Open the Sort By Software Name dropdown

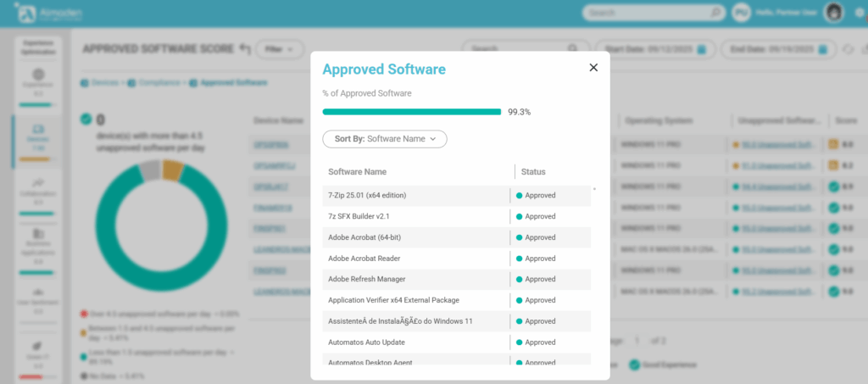pos(385,138)
